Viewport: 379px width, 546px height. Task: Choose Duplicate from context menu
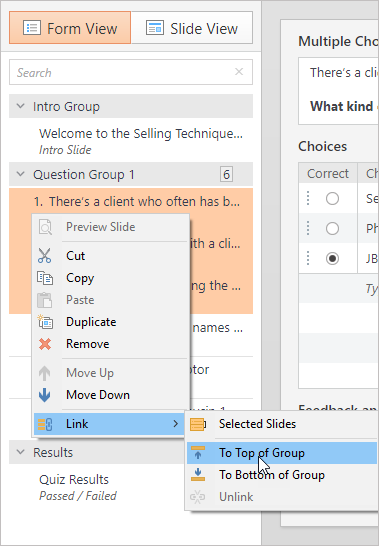pyautogui.click(x=111, y=322)
